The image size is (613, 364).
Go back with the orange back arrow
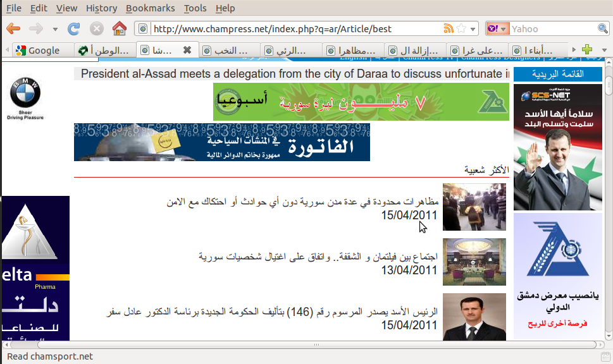[13, 28]
